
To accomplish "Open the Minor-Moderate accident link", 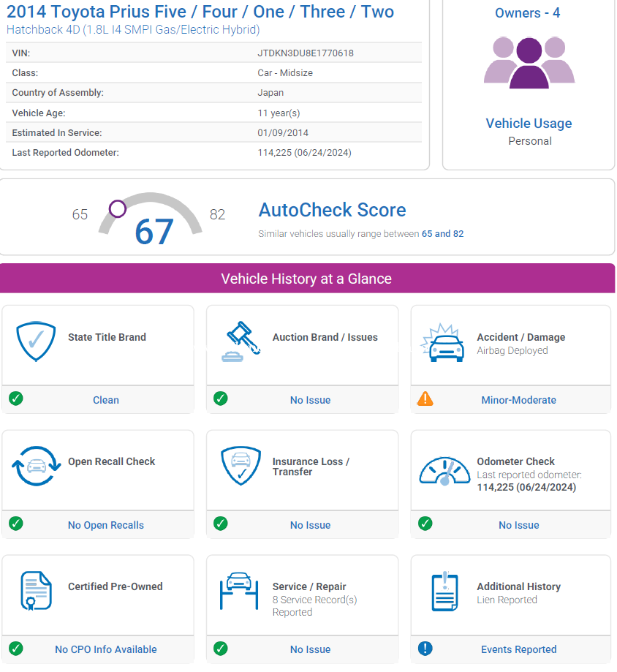I will (x=518, y=400).
